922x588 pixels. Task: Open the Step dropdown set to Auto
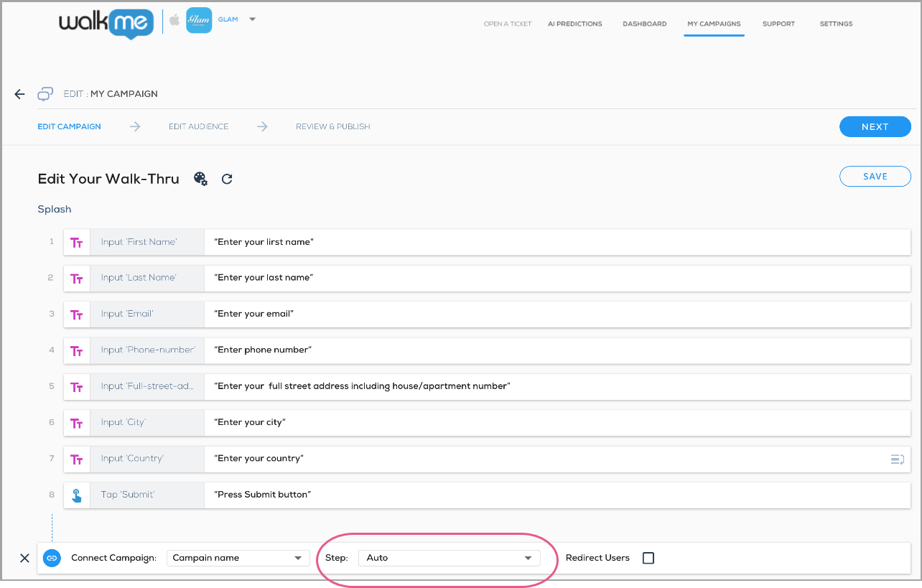[x=450, y=557]
